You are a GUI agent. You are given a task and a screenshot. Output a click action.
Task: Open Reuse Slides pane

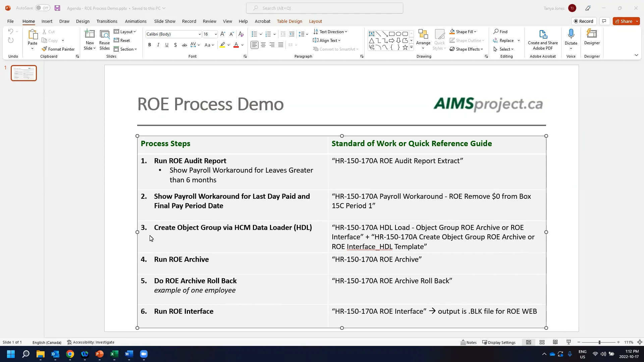coord(105,40)
